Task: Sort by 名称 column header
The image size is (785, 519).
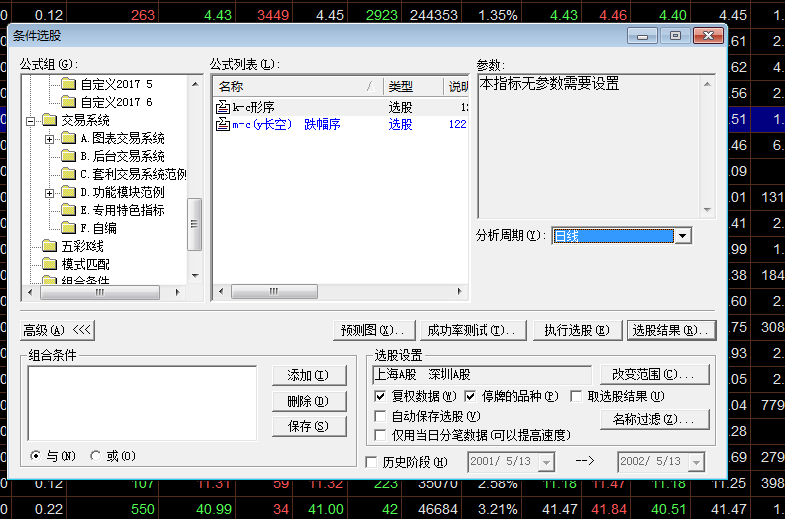Action: 298,86
